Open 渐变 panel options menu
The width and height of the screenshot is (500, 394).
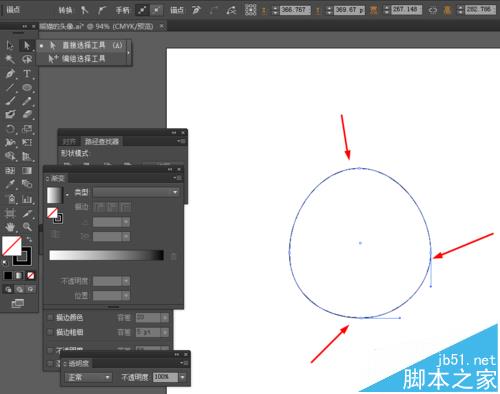click(x=178, y=178)
